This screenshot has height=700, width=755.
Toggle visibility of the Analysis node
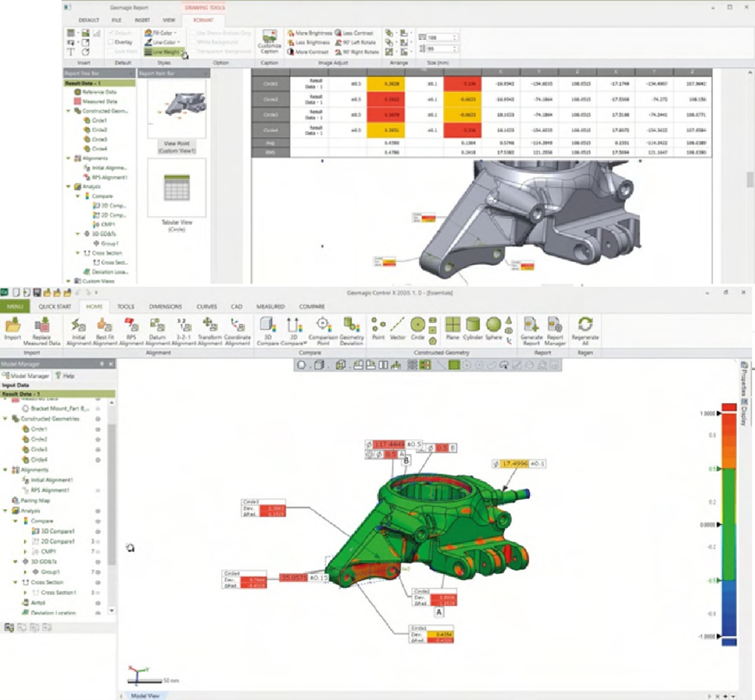click(98, 511)
